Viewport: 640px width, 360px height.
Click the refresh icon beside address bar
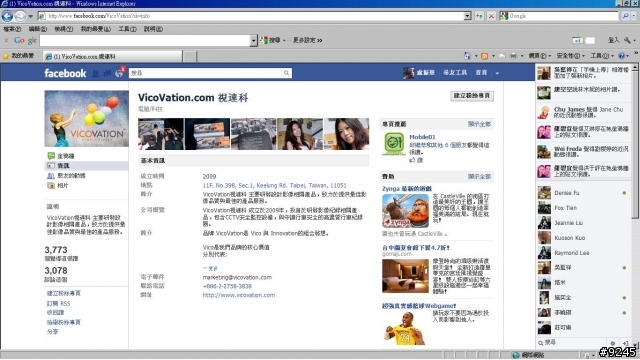tap(479, 16)
